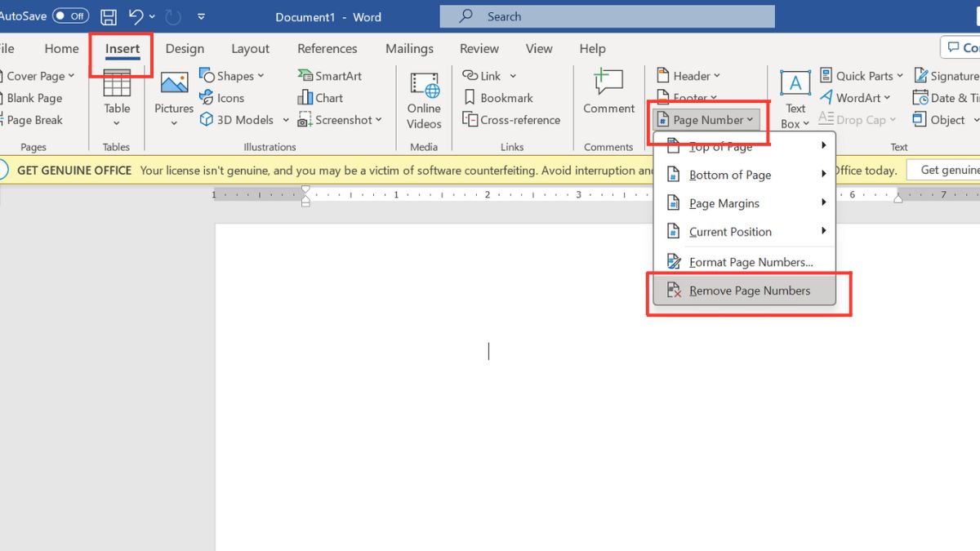The image size is (980, 551).
Task: Insert a Chart
Action: tap(320, 98)
